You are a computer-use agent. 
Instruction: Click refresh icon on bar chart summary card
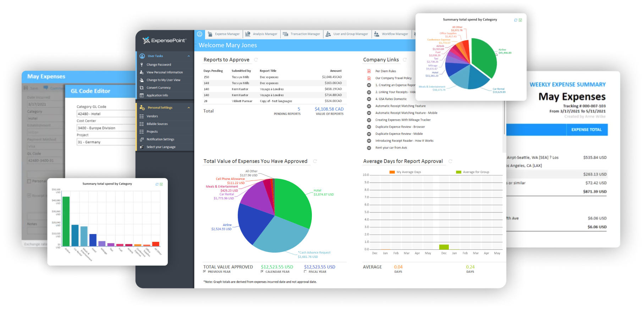click(x=157, y=184)
